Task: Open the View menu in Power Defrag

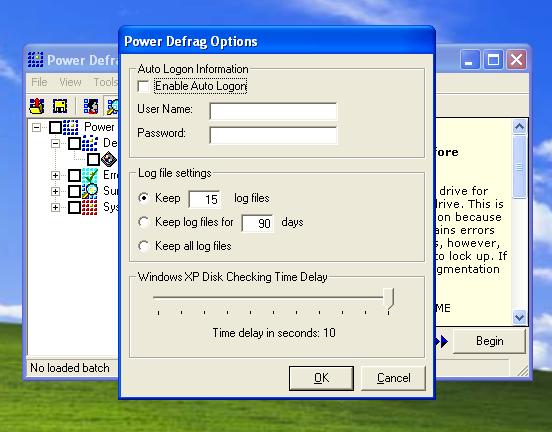Action: (70, 82)
